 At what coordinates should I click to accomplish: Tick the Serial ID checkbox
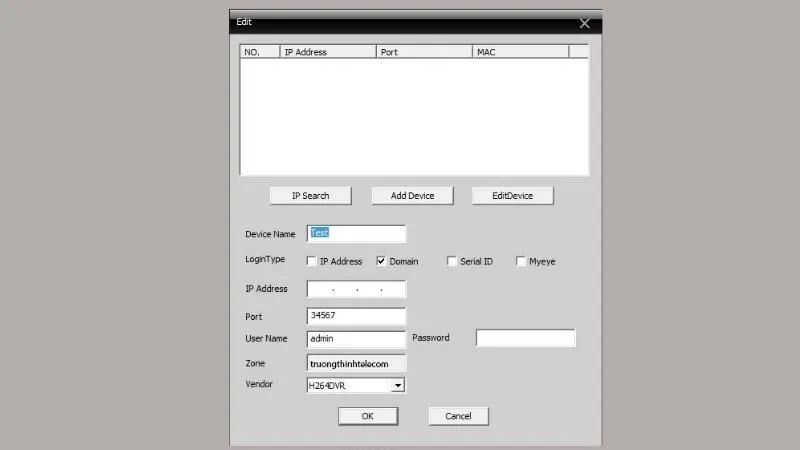452,261
